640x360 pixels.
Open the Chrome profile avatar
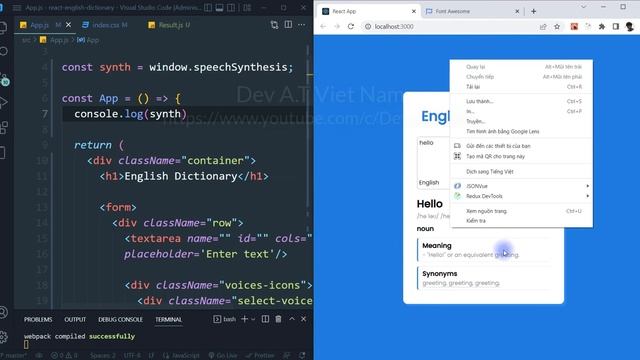pyautogui.click(x=629, y=27)
